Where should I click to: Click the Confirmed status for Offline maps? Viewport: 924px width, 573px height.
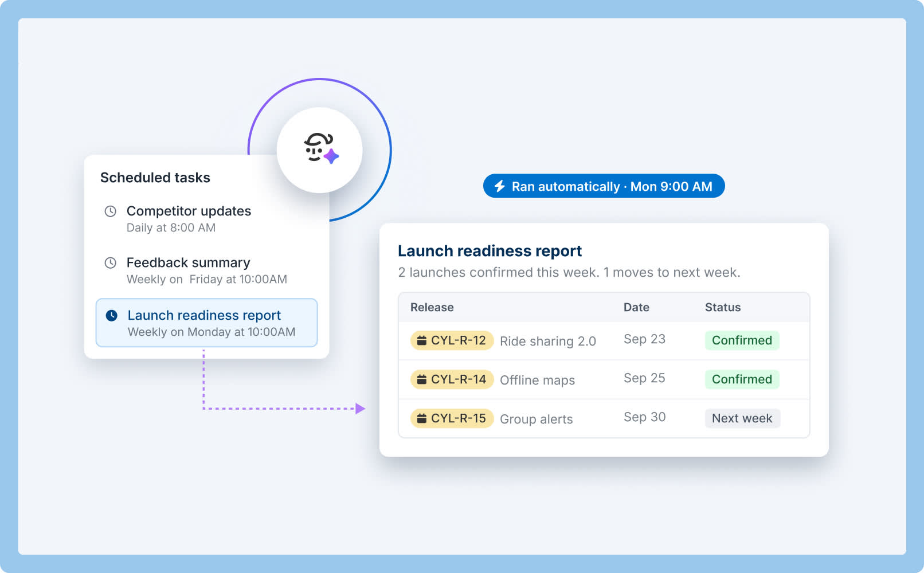[x=742, y=379]
